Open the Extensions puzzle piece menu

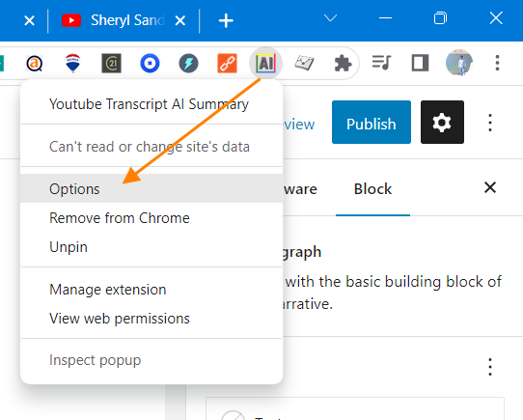pos(343,63)
